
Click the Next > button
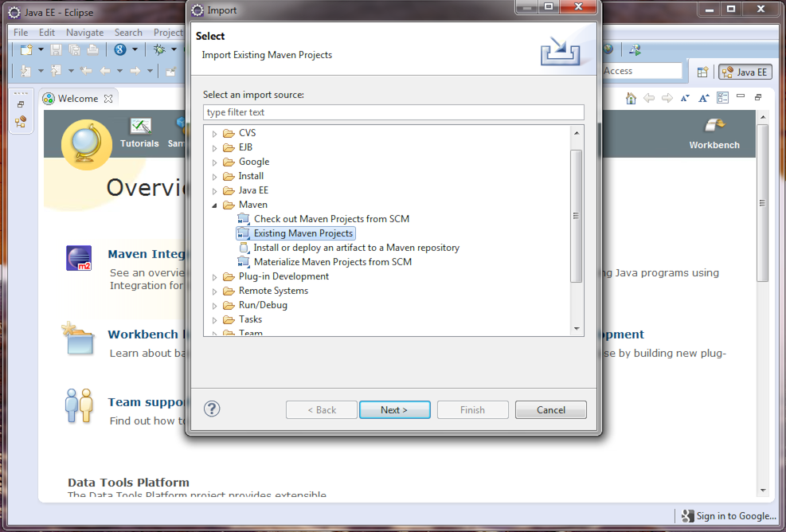tap(394, 409)
